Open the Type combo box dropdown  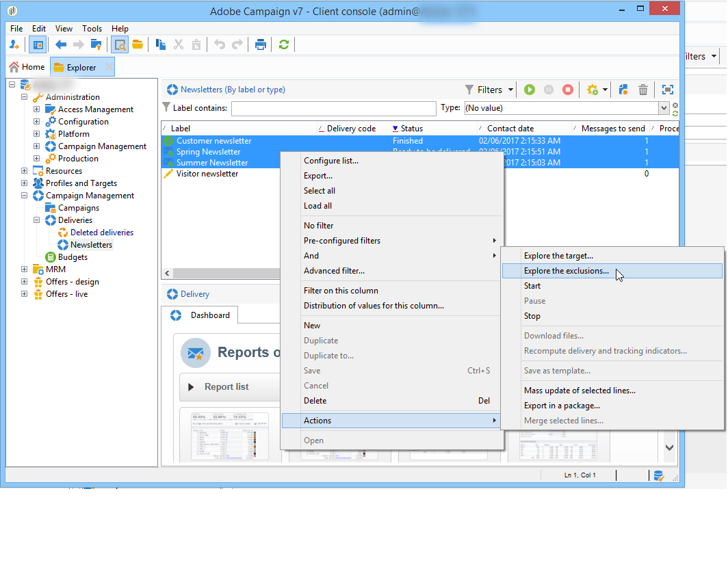point(664,108)
